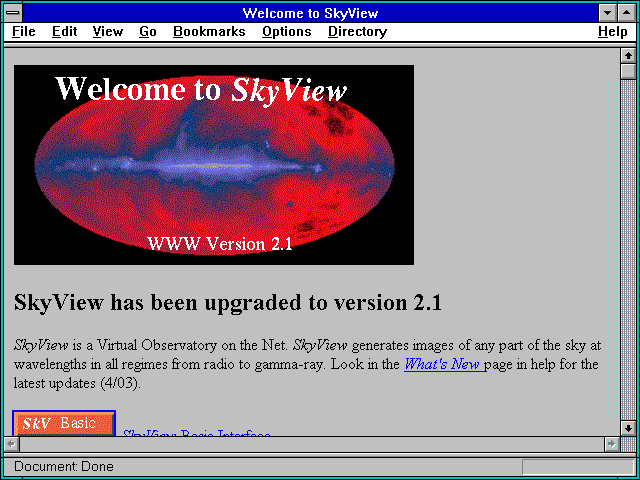This screenshot has height=480, width=640.
Task: Click the vertical scrollbar down arrow
Action: [628, 428]
